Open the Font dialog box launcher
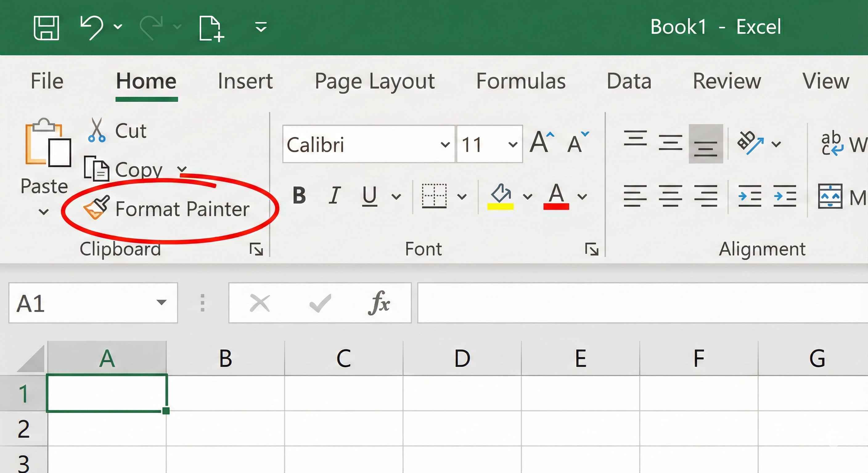 pyautogui.click(x=592, y=249)
